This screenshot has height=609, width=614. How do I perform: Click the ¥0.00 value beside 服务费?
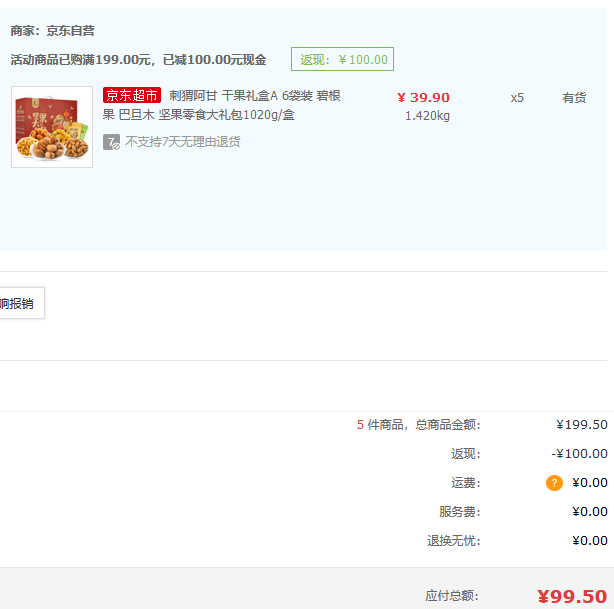coord(590,511)
